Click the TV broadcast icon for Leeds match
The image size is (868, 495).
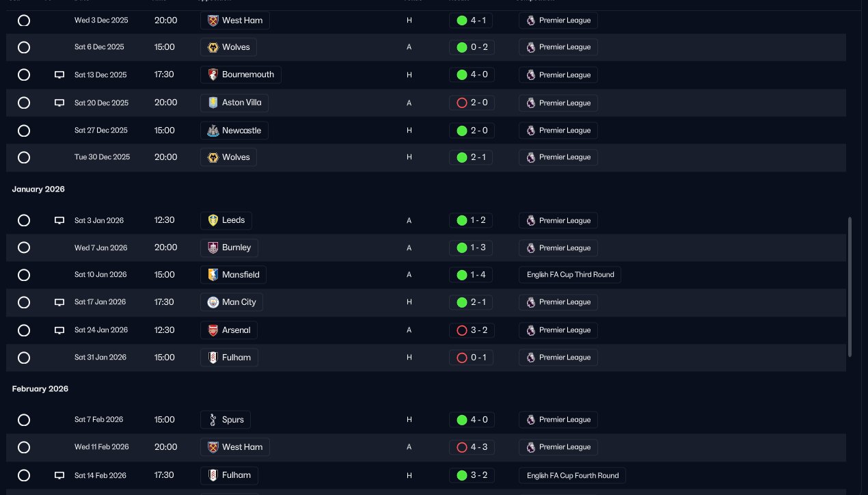(59, 221)
